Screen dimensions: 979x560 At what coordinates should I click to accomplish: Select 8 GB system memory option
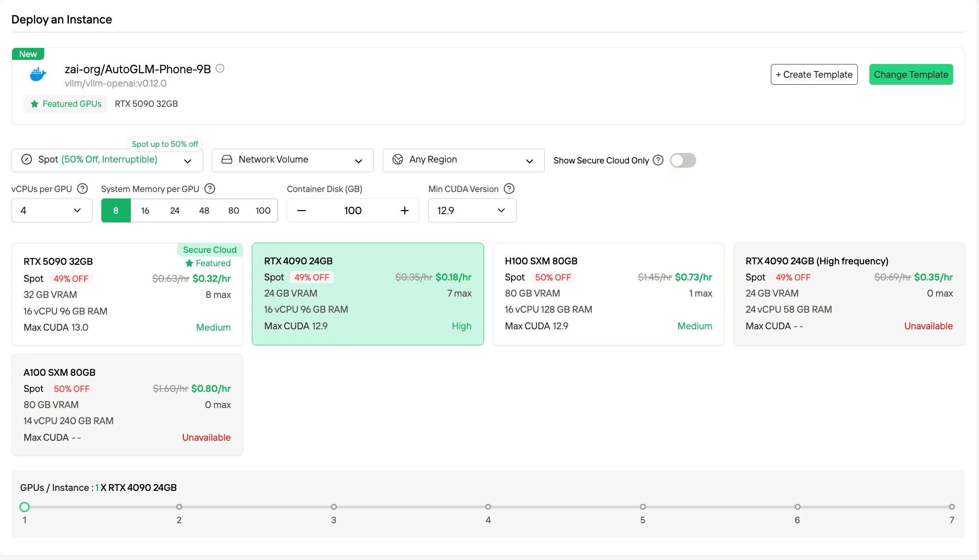[x=116, y=210]
